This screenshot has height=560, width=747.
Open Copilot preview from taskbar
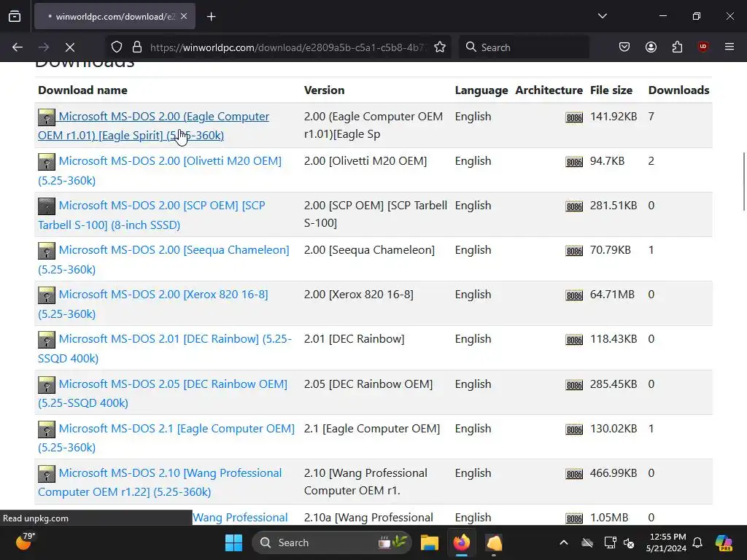(x=724, y=542)
